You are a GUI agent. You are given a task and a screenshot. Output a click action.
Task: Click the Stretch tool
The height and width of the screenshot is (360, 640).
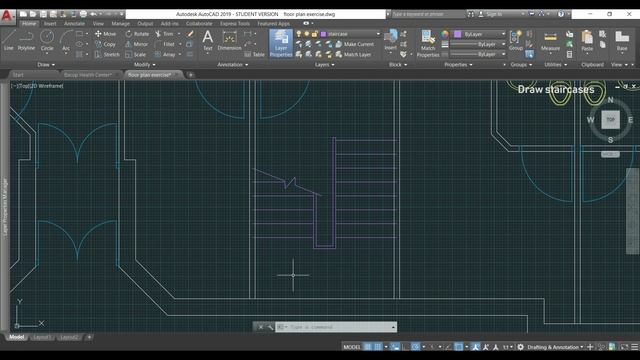[107, 54]
